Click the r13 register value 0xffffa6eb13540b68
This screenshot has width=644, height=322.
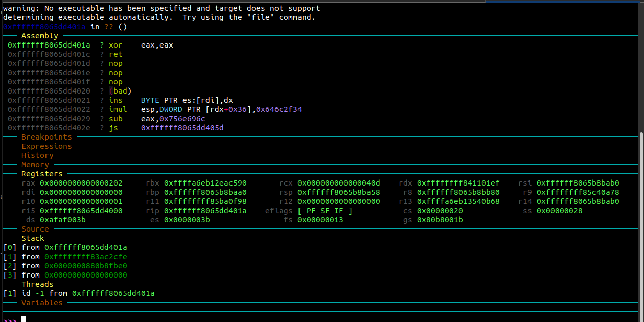[458, 201]
